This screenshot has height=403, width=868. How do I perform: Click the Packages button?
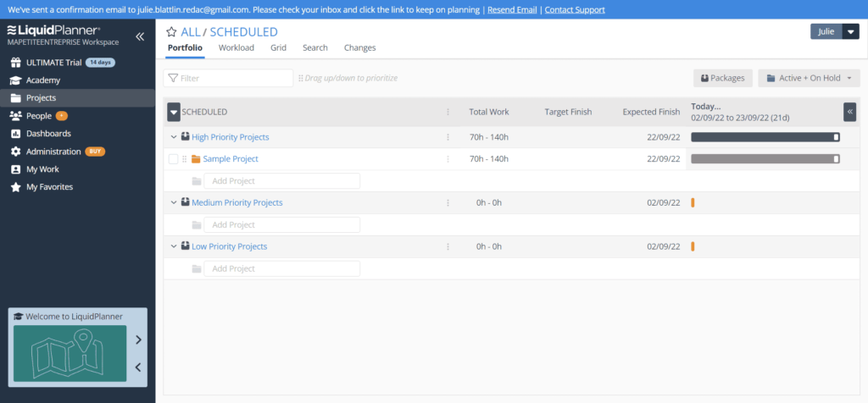tap(722, 78)
